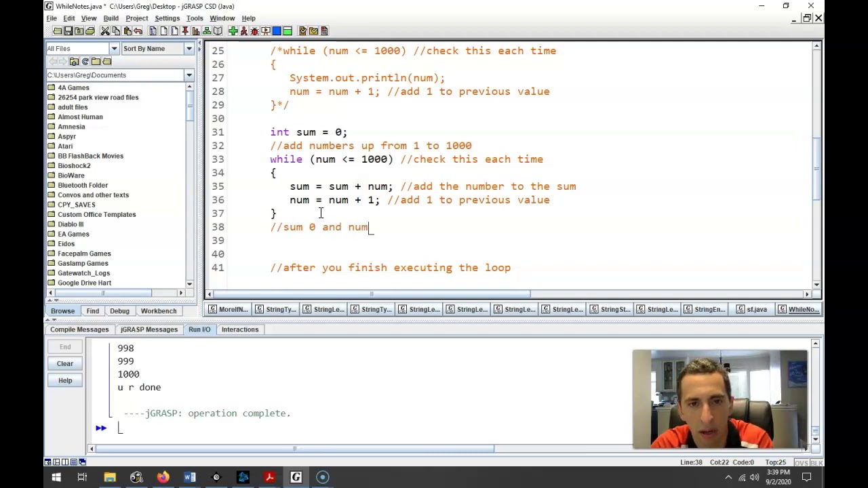Select the Google Drive Hart folder
Screen dimensions: 868x488
point(84,283)
